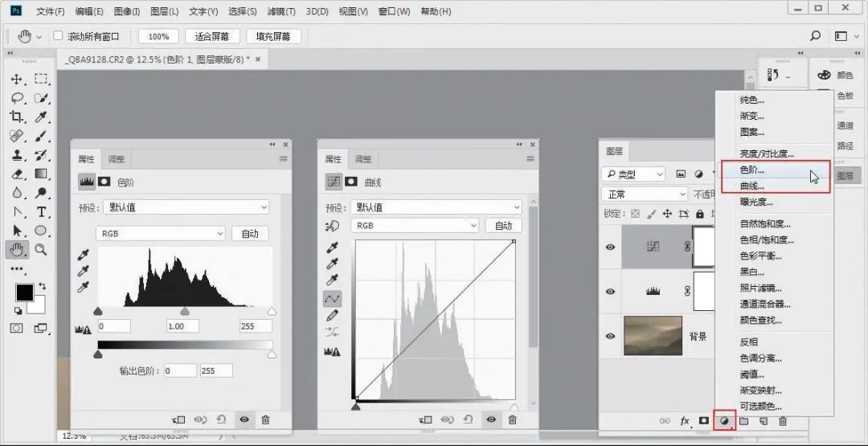
Task: Click the 填充屏幕 button
Action: tap(273, 36)
